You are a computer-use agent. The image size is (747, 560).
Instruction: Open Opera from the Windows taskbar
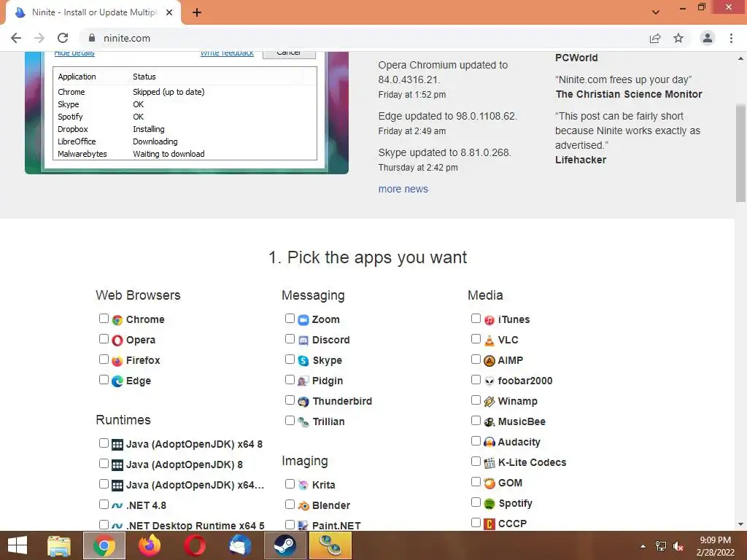[195, 545]
